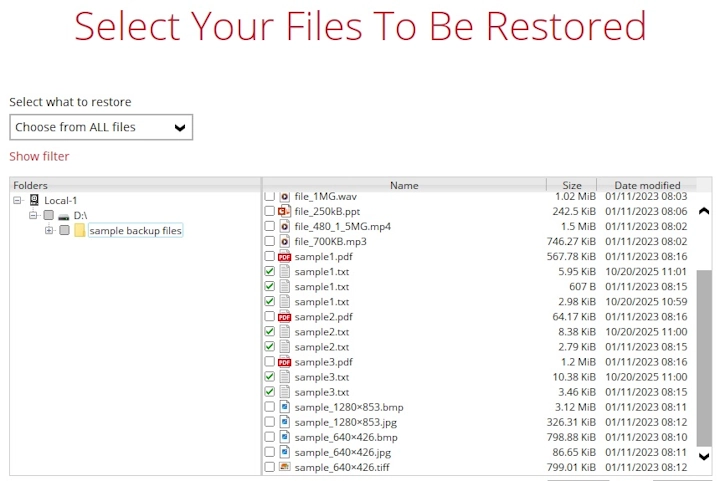Click the image icon of sample_1280×853.jpg
720x481 pixels.
tap(285, 422)
